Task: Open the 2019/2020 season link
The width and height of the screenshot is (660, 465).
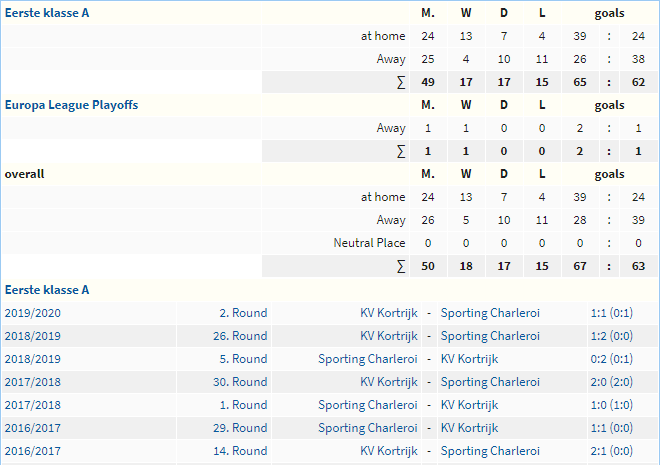Action: 32,313
